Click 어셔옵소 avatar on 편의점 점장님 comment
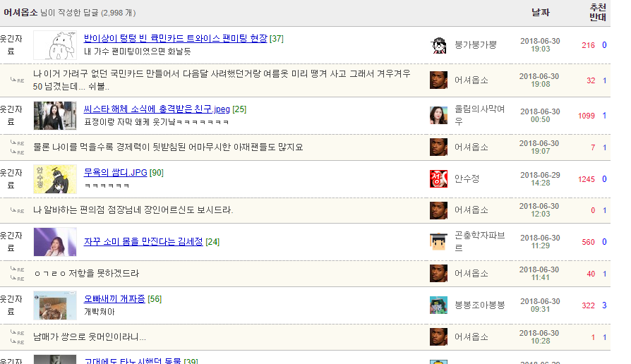 point(438,210)
